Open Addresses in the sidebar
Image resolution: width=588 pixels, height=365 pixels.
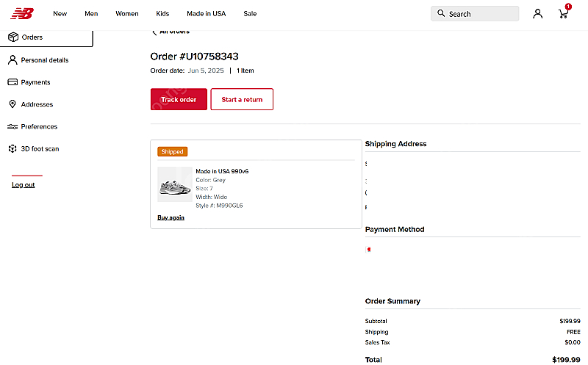click(x=37, y=104)
